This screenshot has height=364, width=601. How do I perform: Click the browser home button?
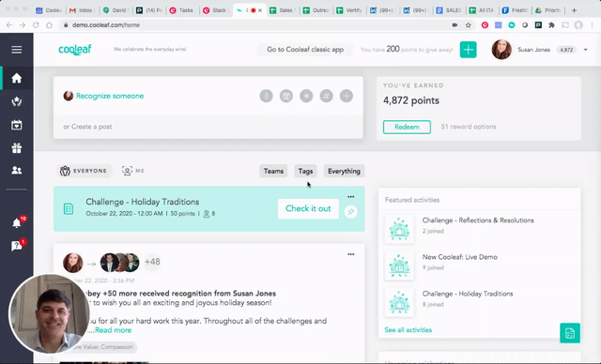[x=49, y=25]
